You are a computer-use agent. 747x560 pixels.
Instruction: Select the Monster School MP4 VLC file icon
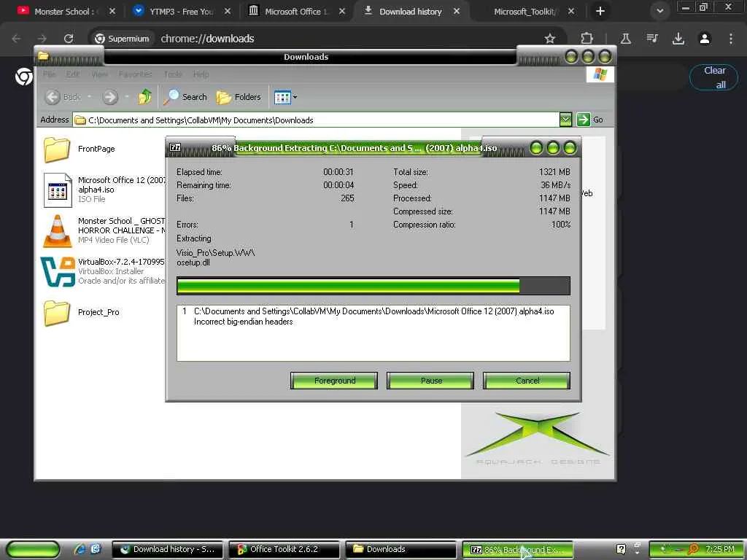coord(58,230)
